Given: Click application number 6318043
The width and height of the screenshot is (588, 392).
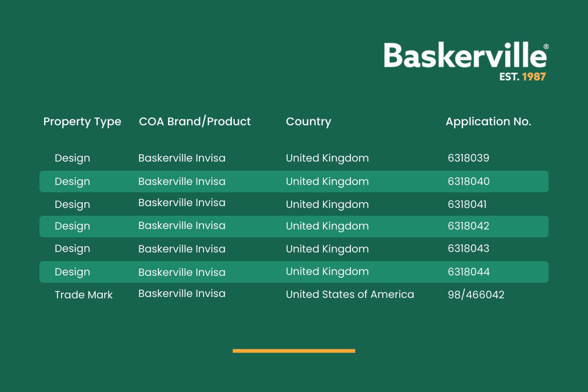Looking at the screenshot, I should 469,248.
